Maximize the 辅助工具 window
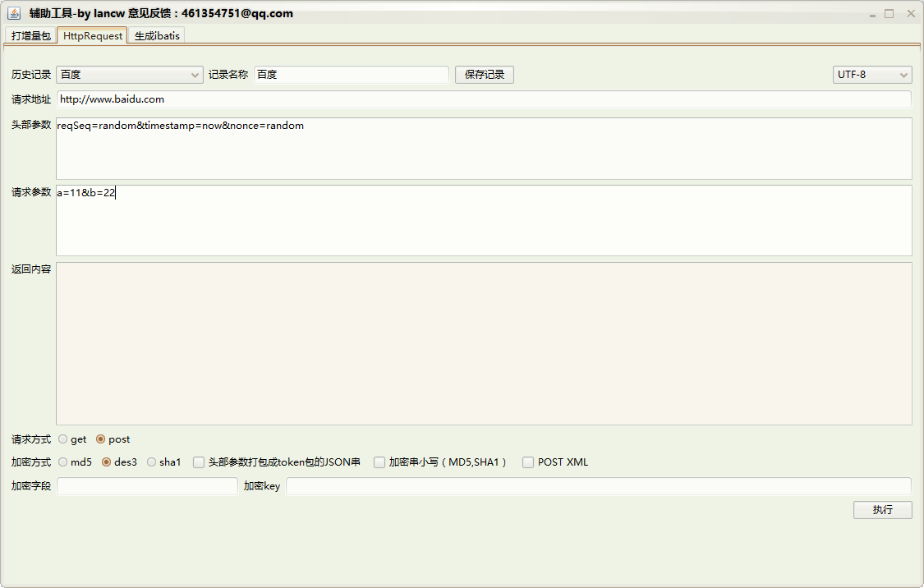924x588 pixels. point(890,14)
